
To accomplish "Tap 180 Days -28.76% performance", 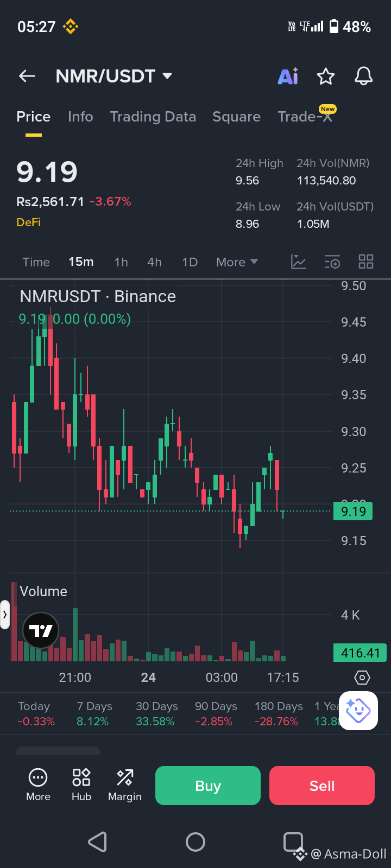I will coord(278,713).
